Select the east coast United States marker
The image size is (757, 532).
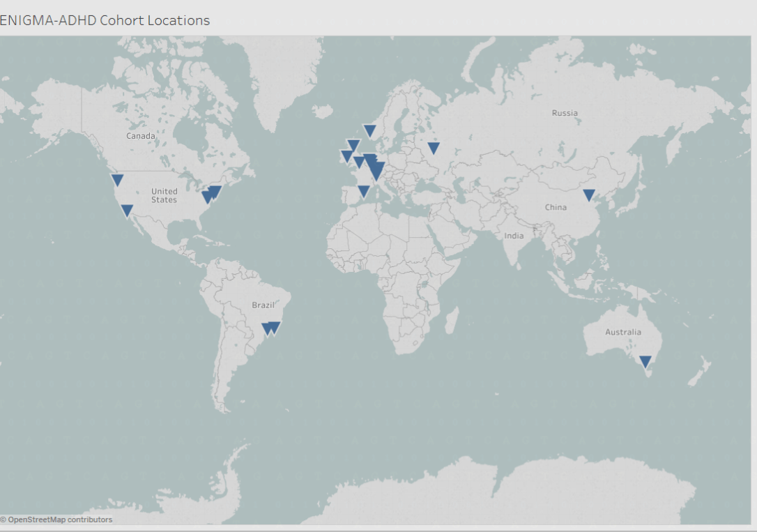211,193
